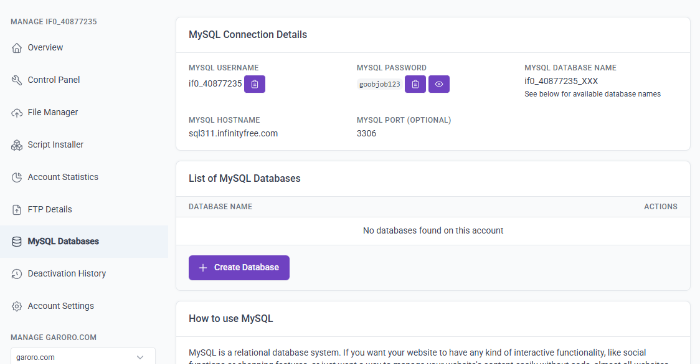This screenshot has width=700, height=364.
Task: Click 'No databases found on this account'
Action: coord(433,230)
